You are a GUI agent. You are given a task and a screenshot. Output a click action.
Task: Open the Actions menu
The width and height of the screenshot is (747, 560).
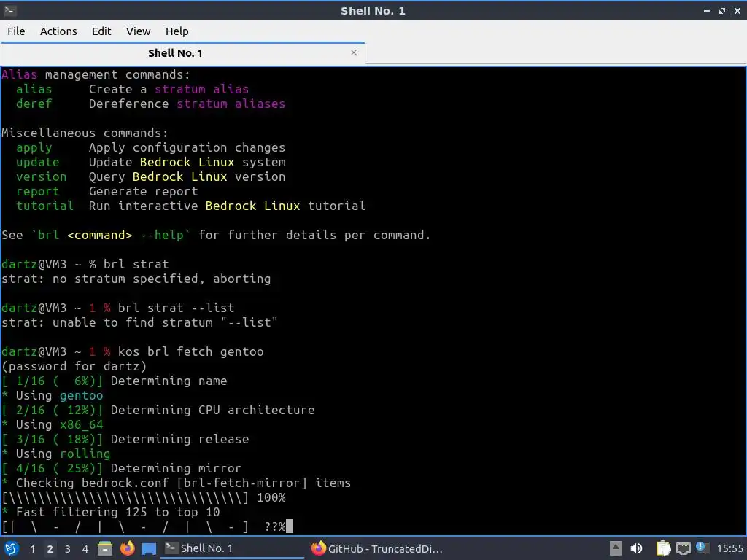[58, 31]
